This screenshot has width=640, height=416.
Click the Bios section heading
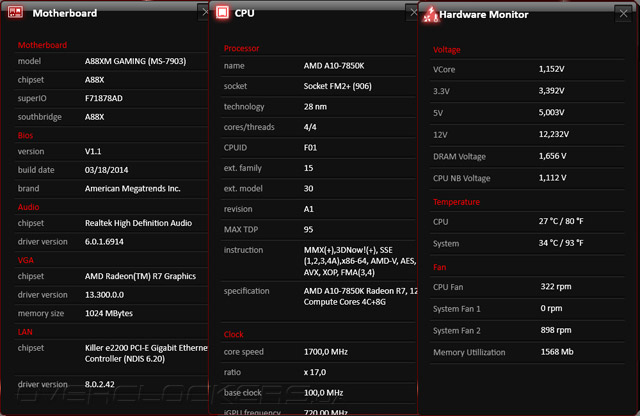tap(25, 136)
